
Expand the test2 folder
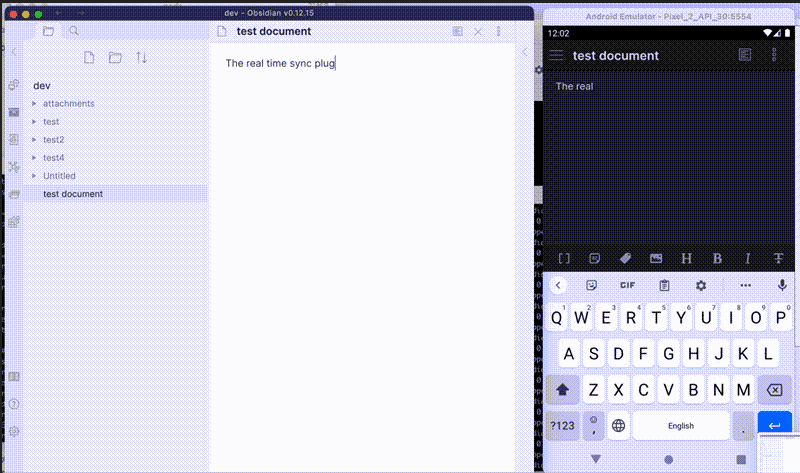click(x=35, y=140)
